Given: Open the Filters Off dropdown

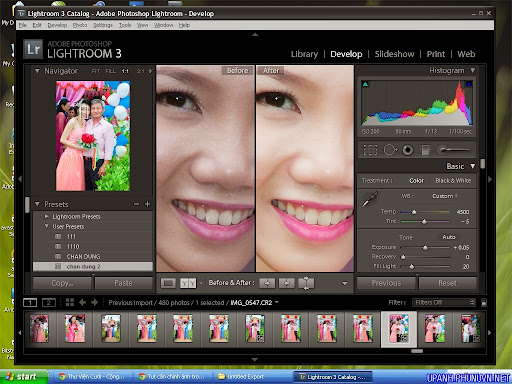Looking at the screenshot, I should pyautogui.click(x=443, y=302).
